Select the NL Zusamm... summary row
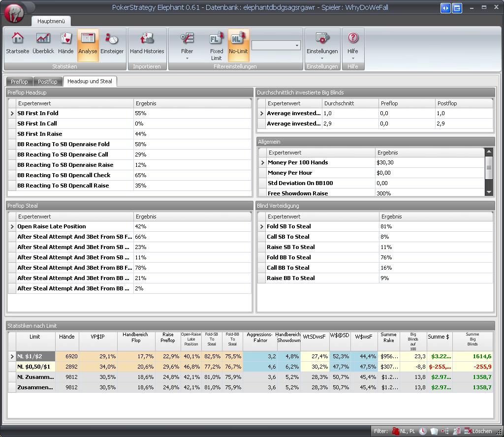Screen dimensions: 504x437 click(x=251, y=377)
